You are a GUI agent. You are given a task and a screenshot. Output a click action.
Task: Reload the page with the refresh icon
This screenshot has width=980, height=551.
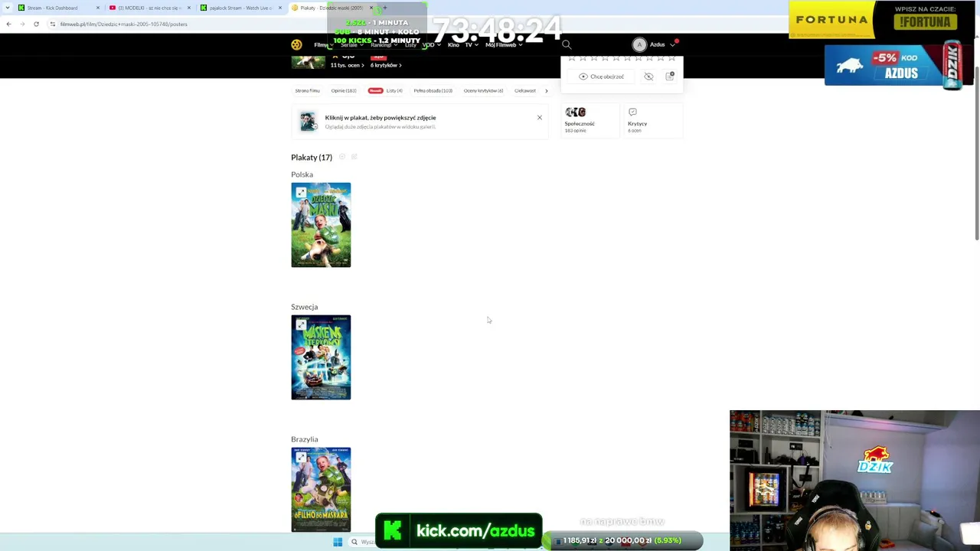[x=36, y=24]
